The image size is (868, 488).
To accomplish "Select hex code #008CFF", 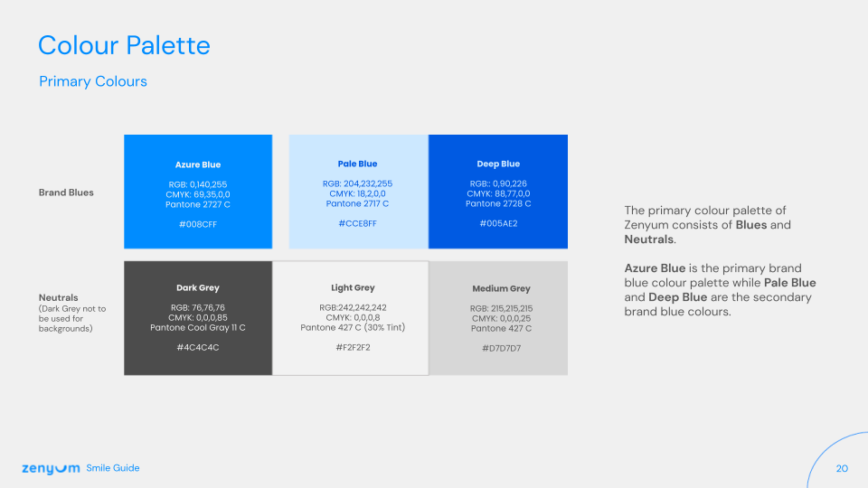I will 198,224.
